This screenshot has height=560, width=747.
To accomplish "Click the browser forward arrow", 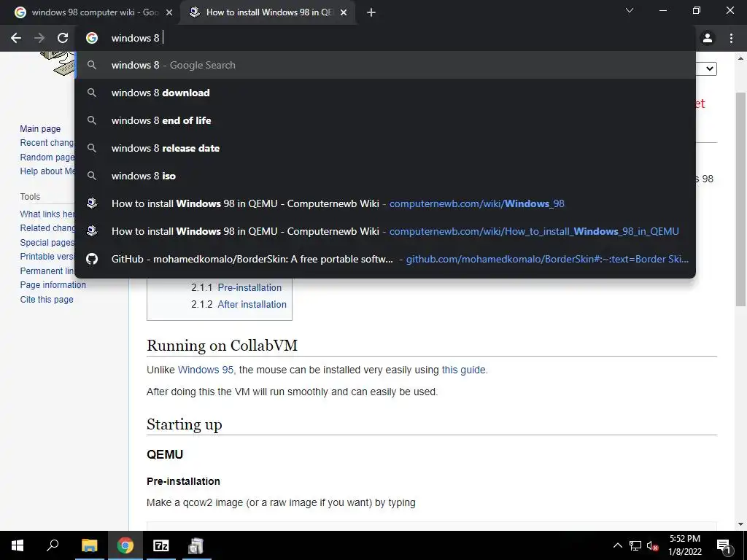I will pyautogui.click(x=39, y=38).
